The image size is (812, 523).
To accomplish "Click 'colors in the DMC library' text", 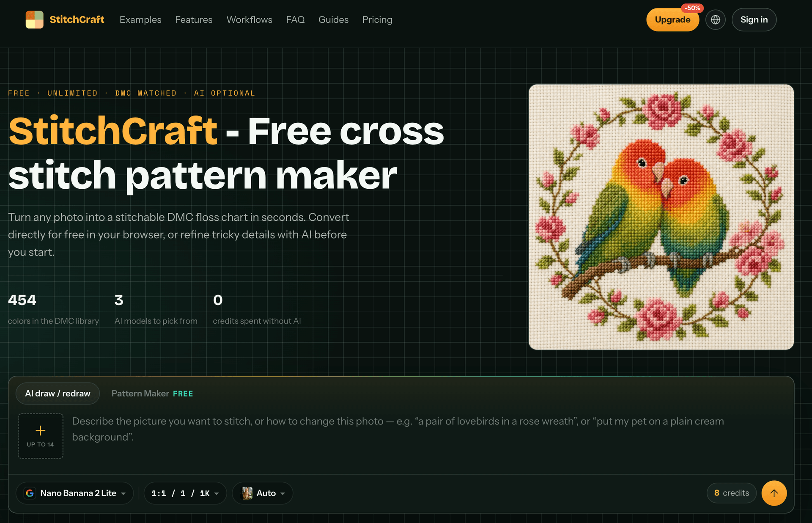I will point(53,321).
